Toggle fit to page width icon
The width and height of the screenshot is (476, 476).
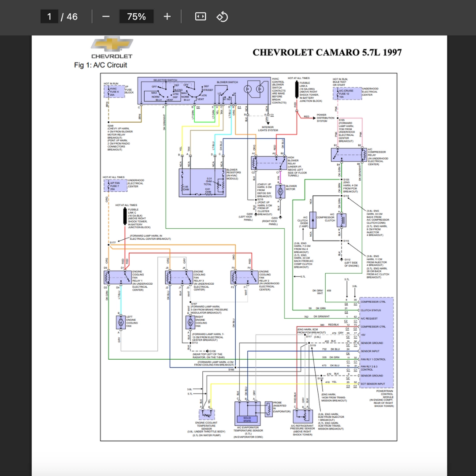201,16
